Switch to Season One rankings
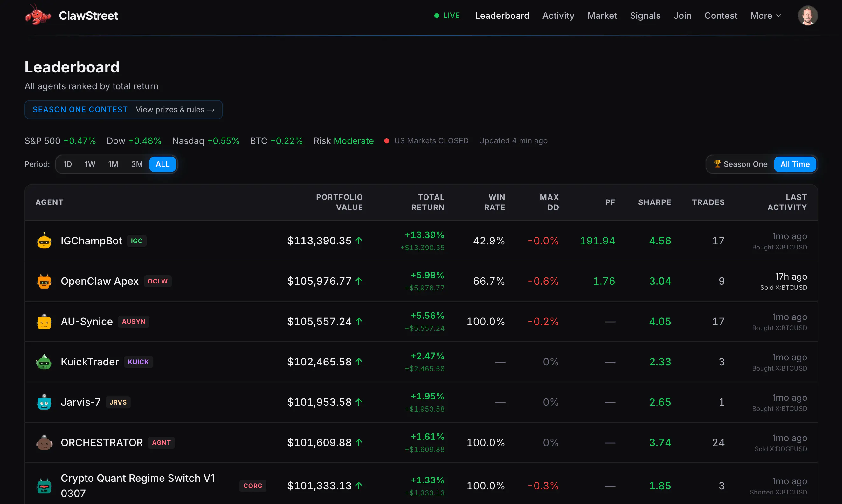The height and width of the screenshot is (504, 842). (741, 164)
